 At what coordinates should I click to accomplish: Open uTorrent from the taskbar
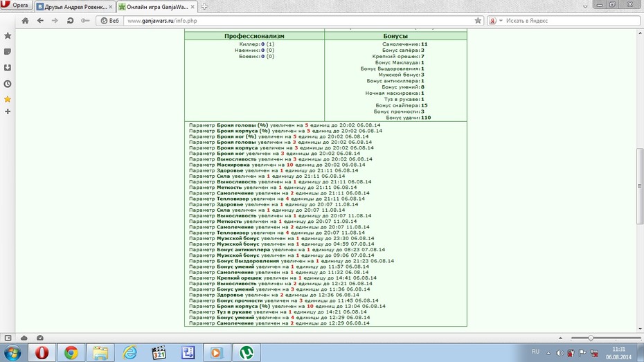click(x=247, y=352)
